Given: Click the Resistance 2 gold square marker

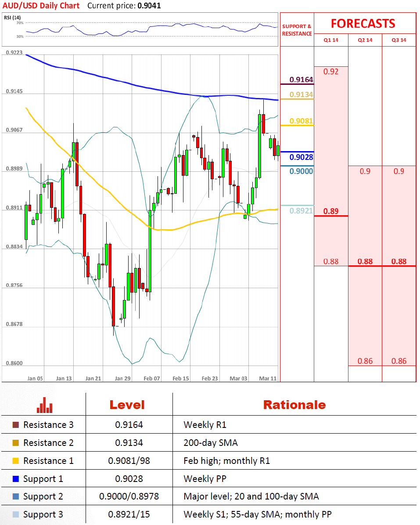Looking at the screenshot, I should (x=16, y=443).
